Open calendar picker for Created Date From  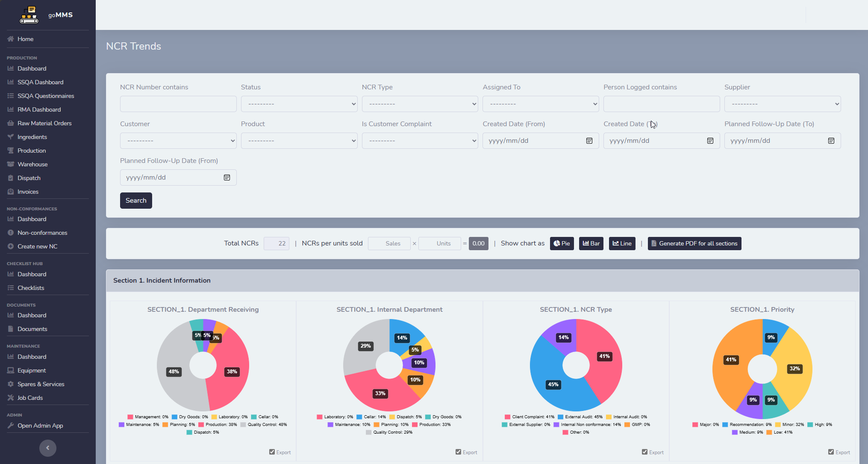coord(589,141)
